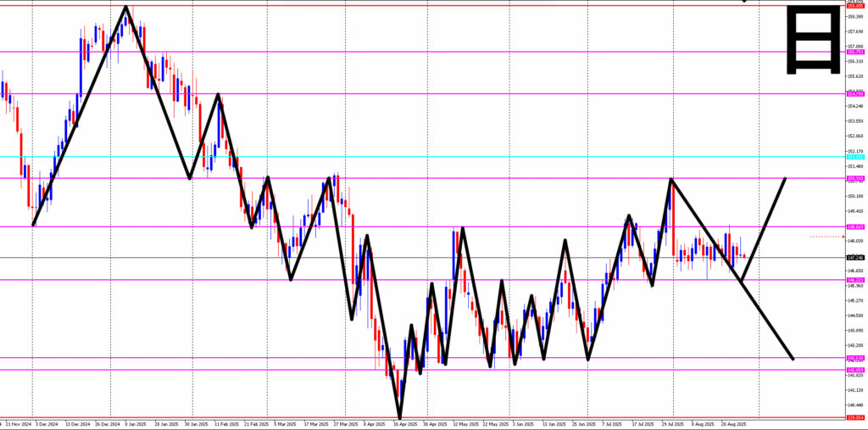Select the cyan 151.892 price label

tap(855, 157)
